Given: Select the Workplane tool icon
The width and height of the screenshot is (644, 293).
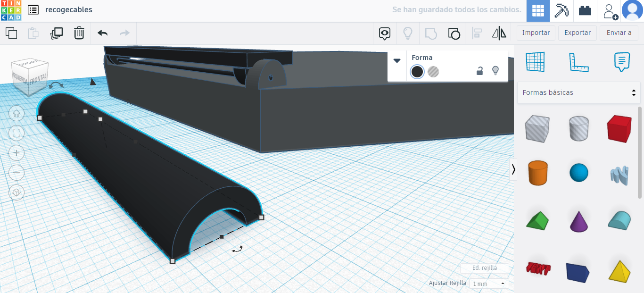Looking at the screenshot, I should coord(535,62).
